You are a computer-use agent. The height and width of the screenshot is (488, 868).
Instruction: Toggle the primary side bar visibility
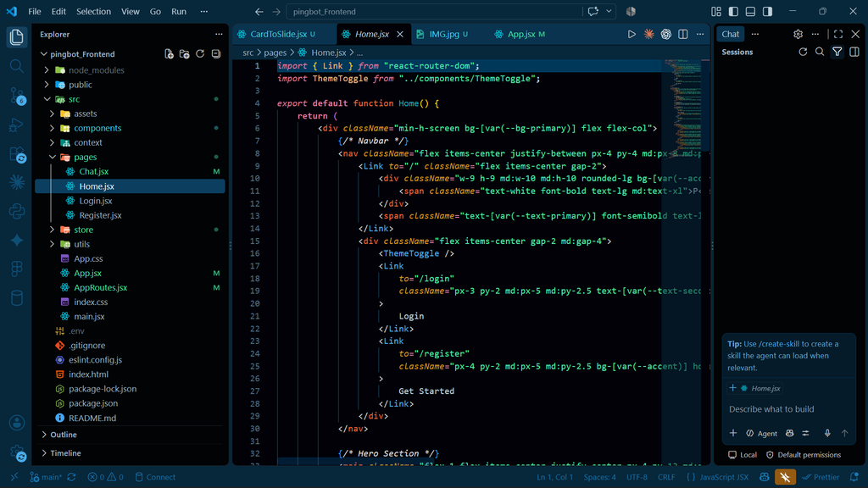click(733, 11)
